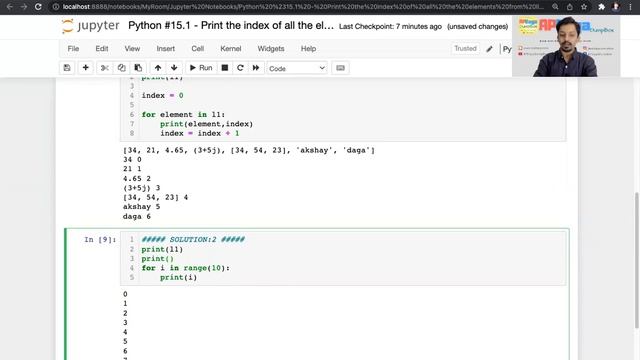Bookmark this page with star icon
Image resolution: width=640 pixels, height=360 pixels.
point(584,7)
